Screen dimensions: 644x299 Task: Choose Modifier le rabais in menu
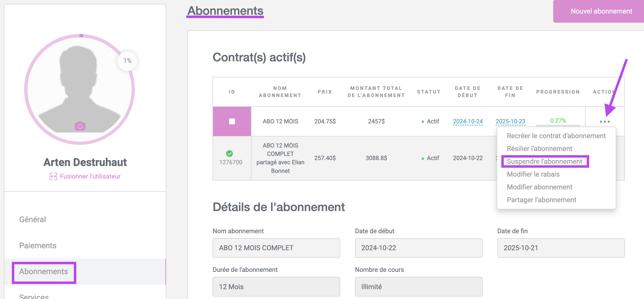pyautogui.click(x=533, y=174)
